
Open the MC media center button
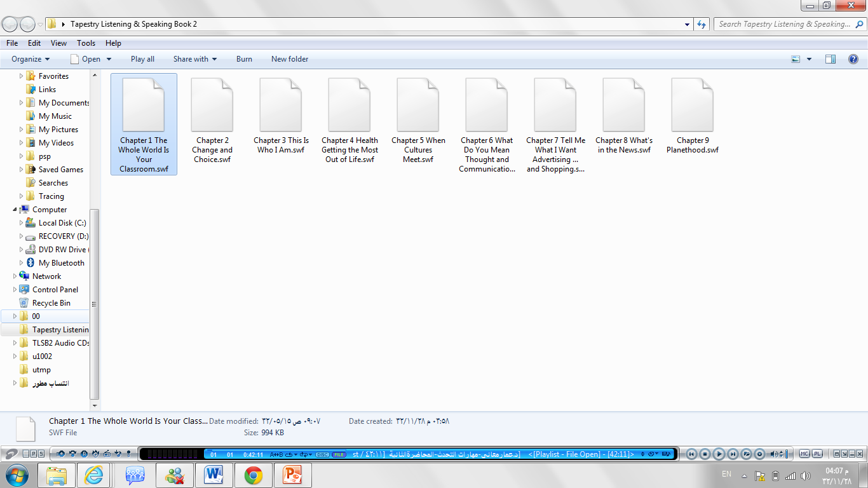(804, 454)
